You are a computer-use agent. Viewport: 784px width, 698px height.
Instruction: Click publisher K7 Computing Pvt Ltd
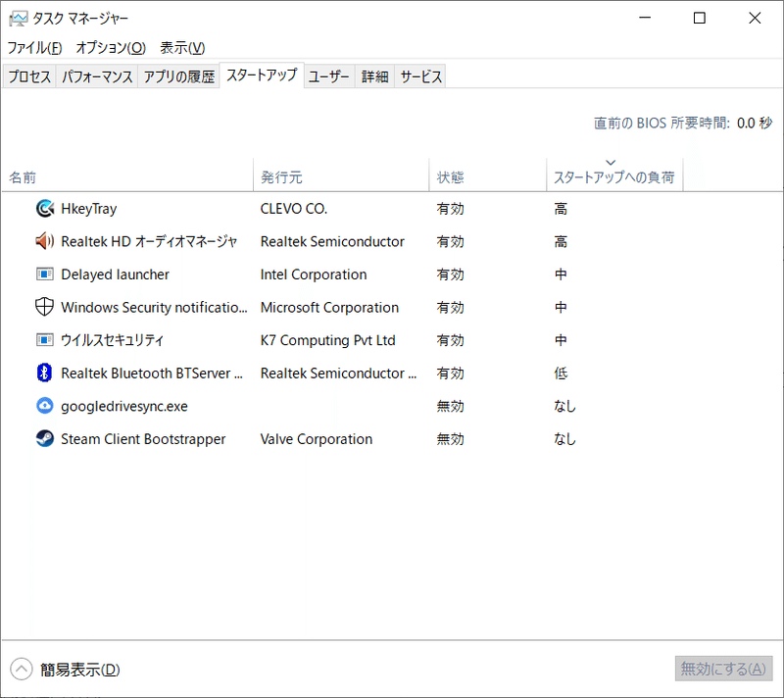click(x=328, y=340)
